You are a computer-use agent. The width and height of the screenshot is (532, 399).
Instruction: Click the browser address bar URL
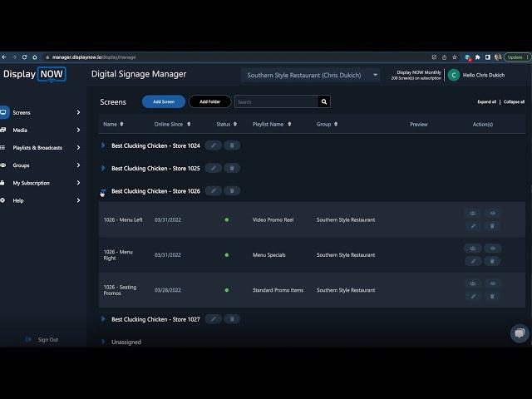(94, 57)
